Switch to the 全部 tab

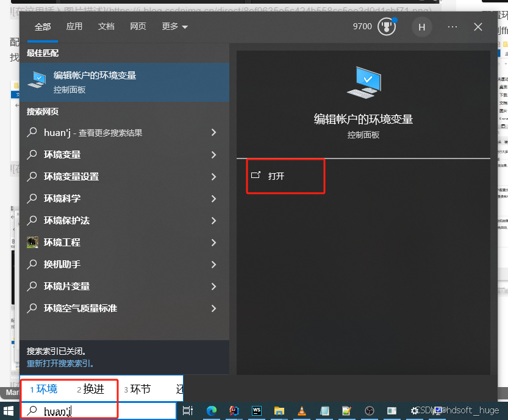43,27
